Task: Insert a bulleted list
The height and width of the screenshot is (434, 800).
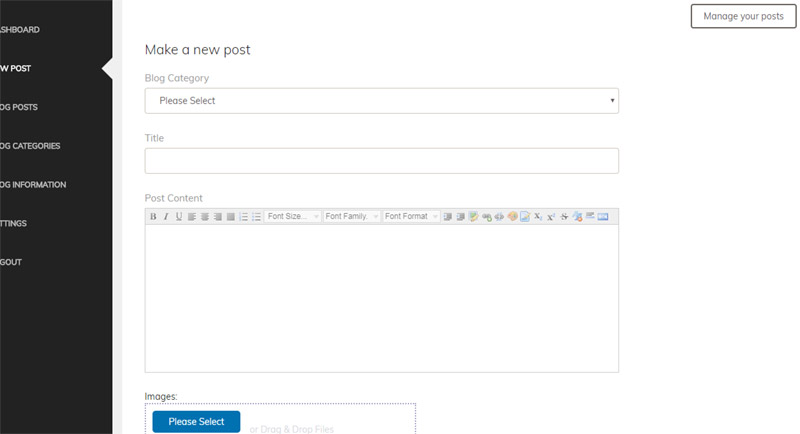Action: pos(257,217)
